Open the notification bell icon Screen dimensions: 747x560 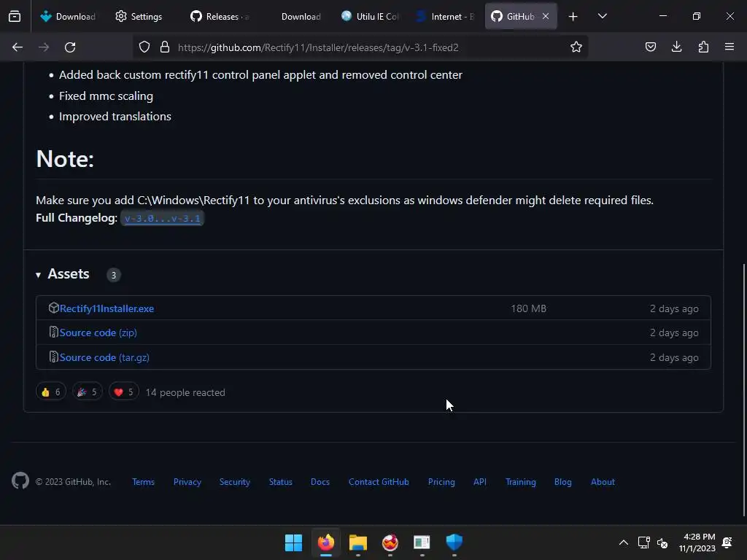[727, 542]
